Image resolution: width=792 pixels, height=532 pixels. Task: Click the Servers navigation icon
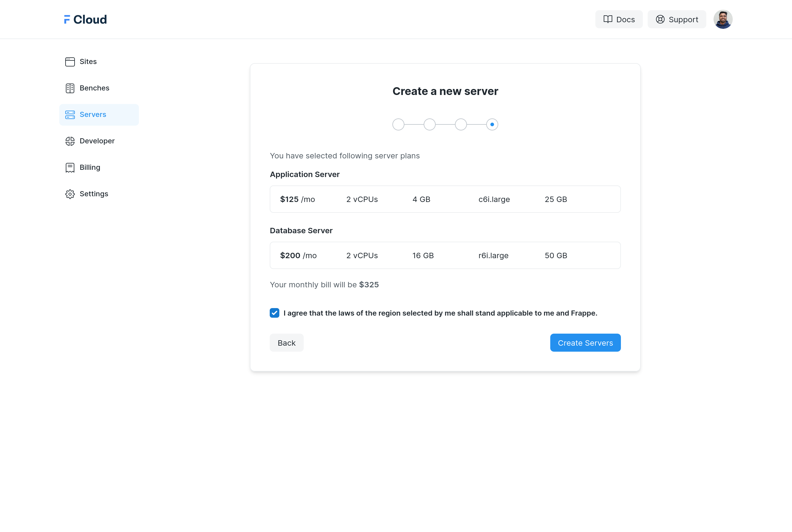[x=69, y=114]
